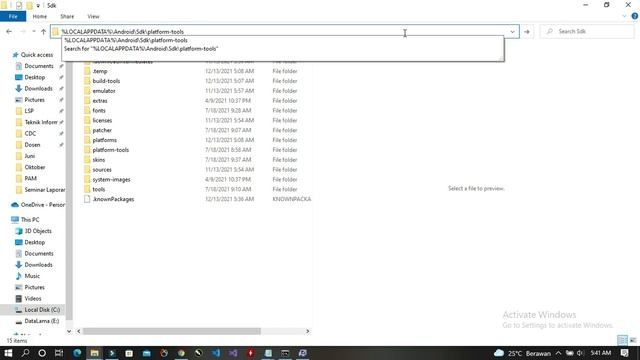Viewport: 640px width, 360px height.
Task: Open Music under This PC
Action: pyautogui.click(x=32, y=276)
